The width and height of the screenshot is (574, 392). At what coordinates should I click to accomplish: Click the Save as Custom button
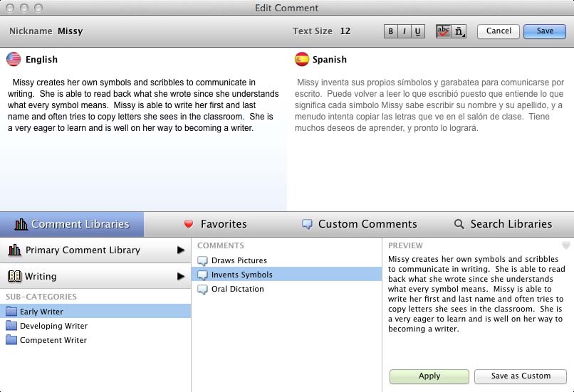(x=521, y=376)
